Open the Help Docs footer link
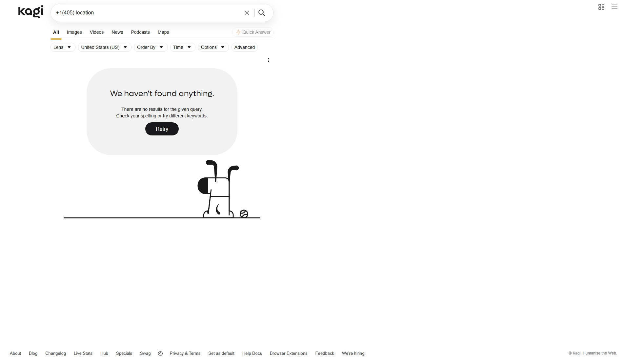Image resolution: width=625 pixels, height=364 pixels. [x=252, y=354]
